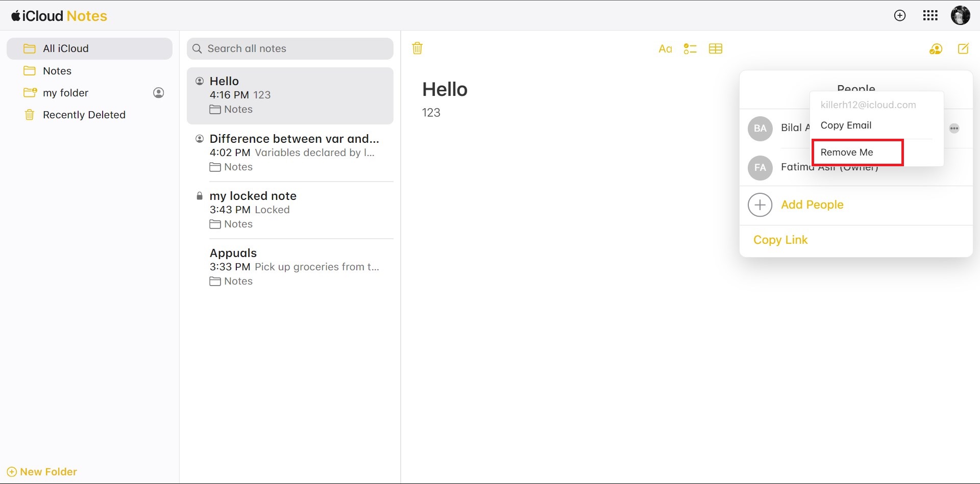This screenshot has width=980, height=484.
Task: Click the shared indicator beside my folder
Action: tap(159, 93)
